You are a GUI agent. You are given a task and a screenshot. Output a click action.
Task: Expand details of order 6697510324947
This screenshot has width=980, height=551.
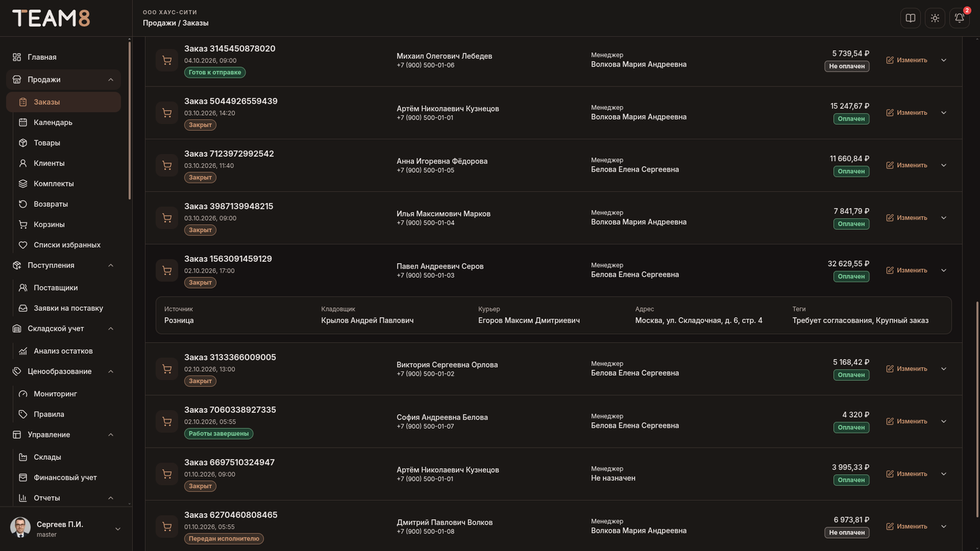tap(944, 474)
